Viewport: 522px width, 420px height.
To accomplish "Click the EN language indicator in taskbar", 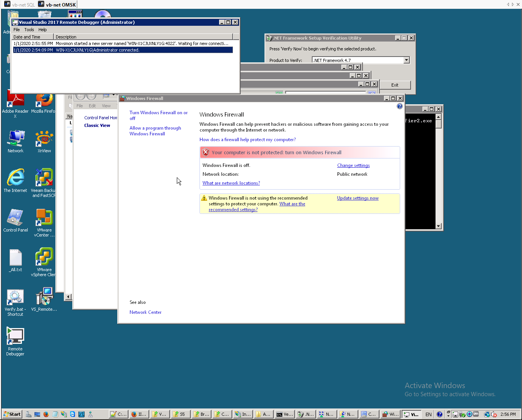I will coord(428,414).
